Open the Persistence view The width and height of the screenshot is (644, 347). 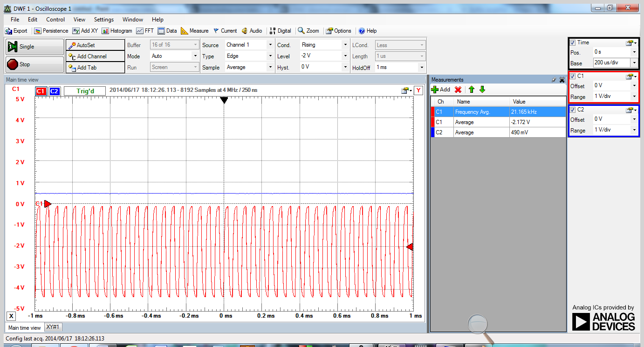51,31
